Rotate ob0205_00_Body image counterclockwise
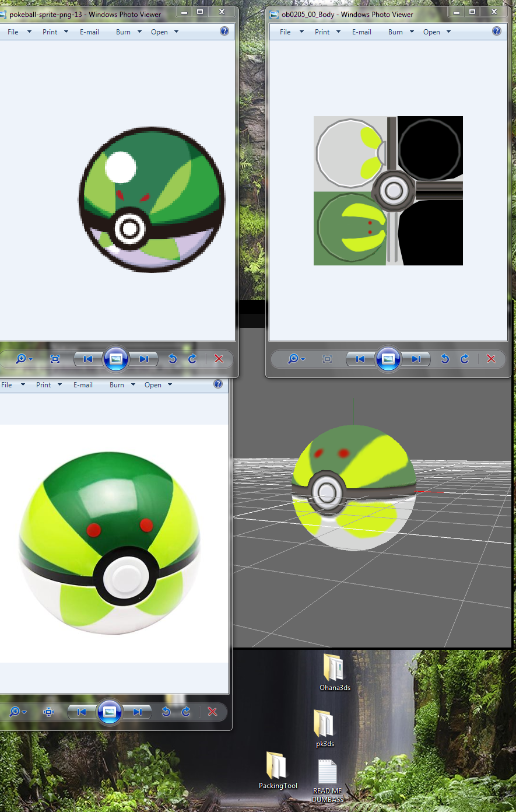Viewport: 516px width, 812px height. tap(445, 359)
